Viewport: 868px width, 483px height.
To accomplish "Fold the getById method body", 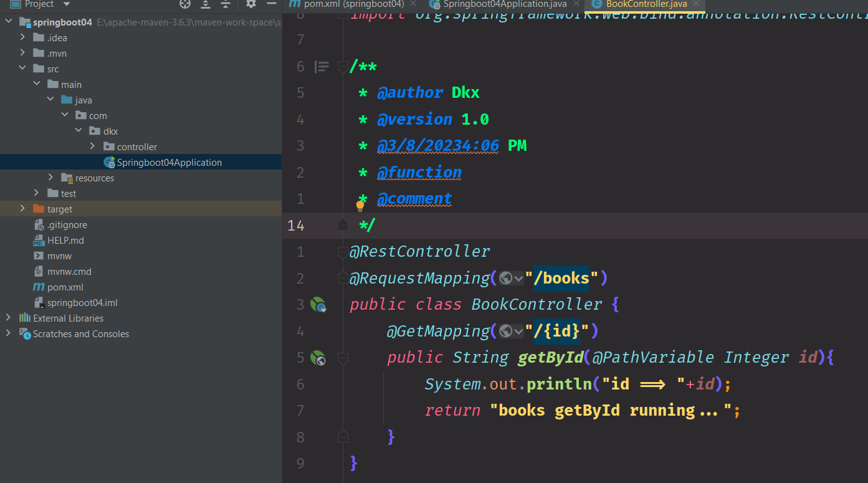I will (343, 358).
